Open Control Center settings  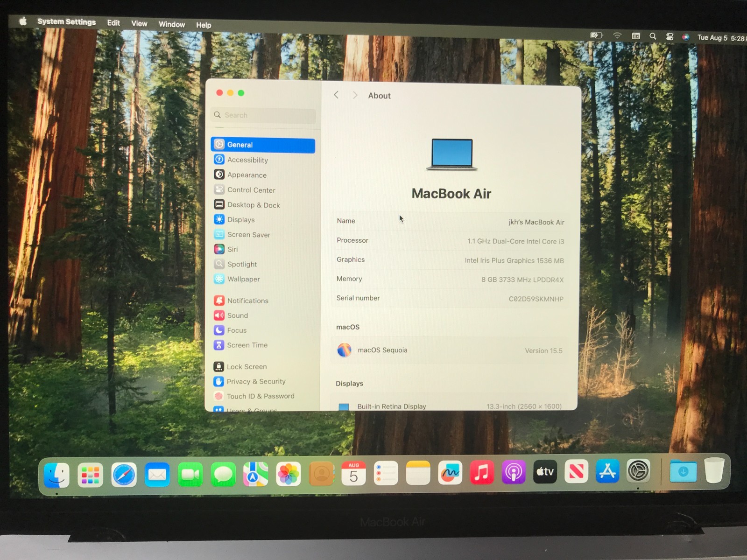(x=251, y=190)
